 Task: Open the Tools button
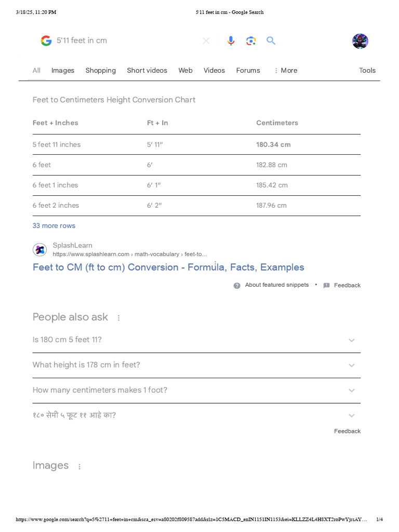pos(367,71)
